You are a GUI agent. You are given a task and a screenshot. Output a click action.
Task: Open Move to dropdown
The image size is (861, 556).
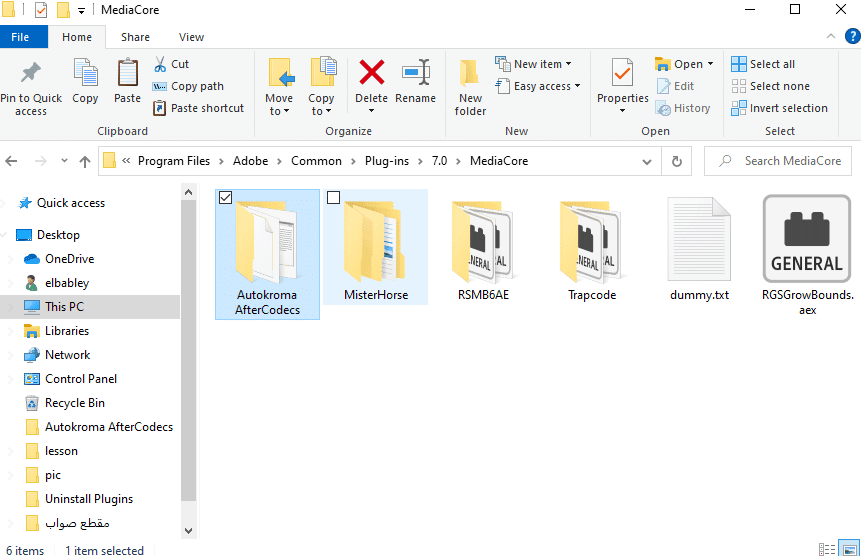[x=279, y=88]
